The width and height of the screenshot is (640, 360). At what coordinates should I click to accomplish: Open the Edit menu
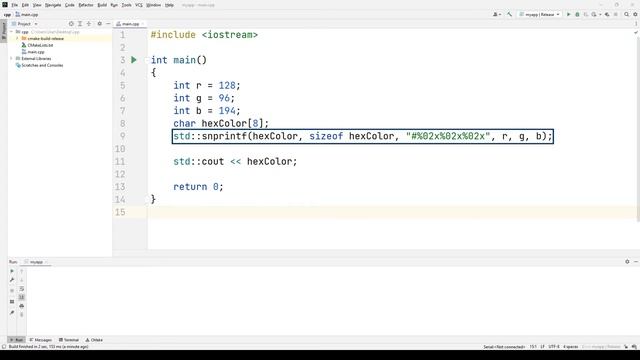click(25, 5)
